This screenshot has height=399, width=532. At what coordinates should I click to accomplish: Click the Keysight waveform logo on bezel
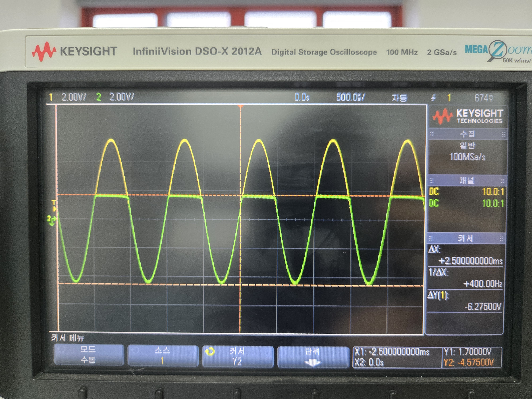pyautogui.click(x=44, y=51)
